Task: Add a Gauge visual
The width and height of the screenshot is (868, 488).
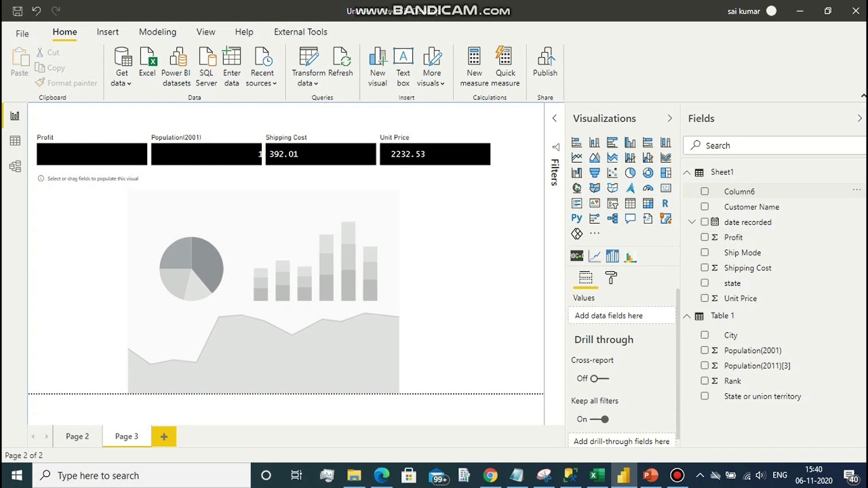Action: [x=648, y=188]
